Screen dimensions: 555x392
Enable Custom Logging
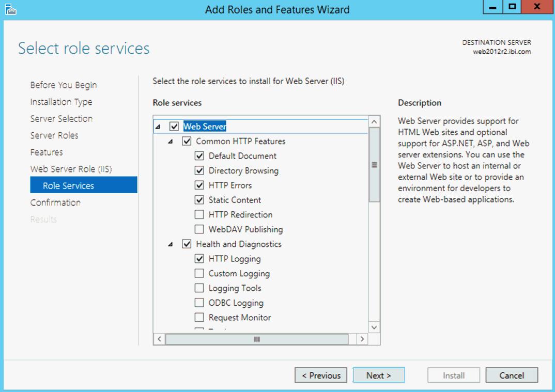199,273
